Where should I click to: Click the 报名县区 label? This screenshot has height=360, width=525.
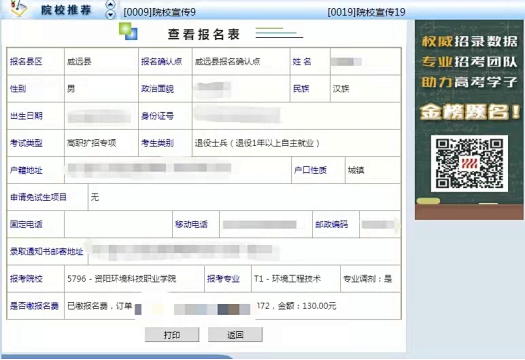26,61
